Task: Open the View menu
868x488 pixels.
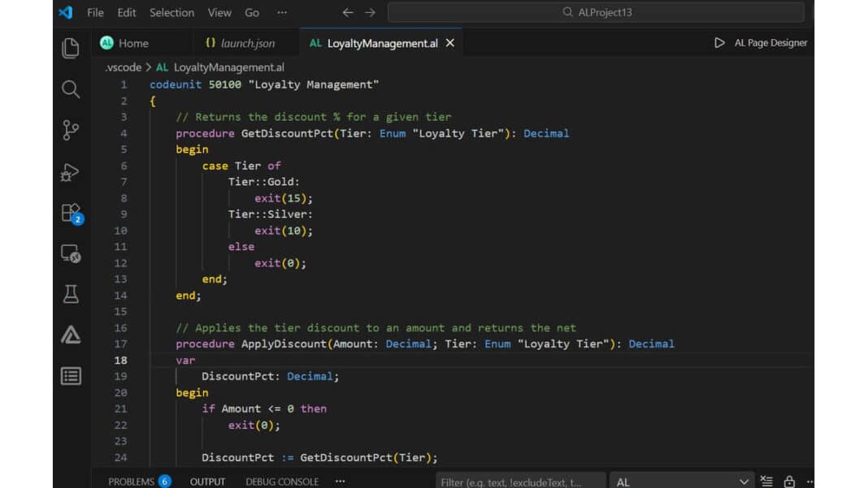Action: tap(219, 12)
